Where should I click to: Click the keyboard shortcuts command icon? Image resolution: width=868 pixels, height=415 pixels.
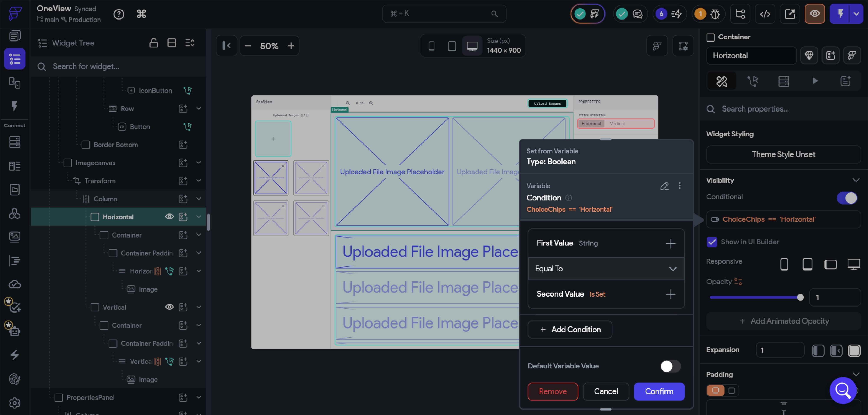[141, 14]
